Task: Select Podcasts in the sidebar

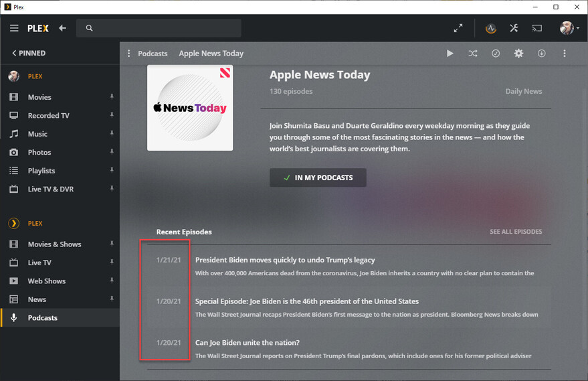Action: click(x=60, y=317)
